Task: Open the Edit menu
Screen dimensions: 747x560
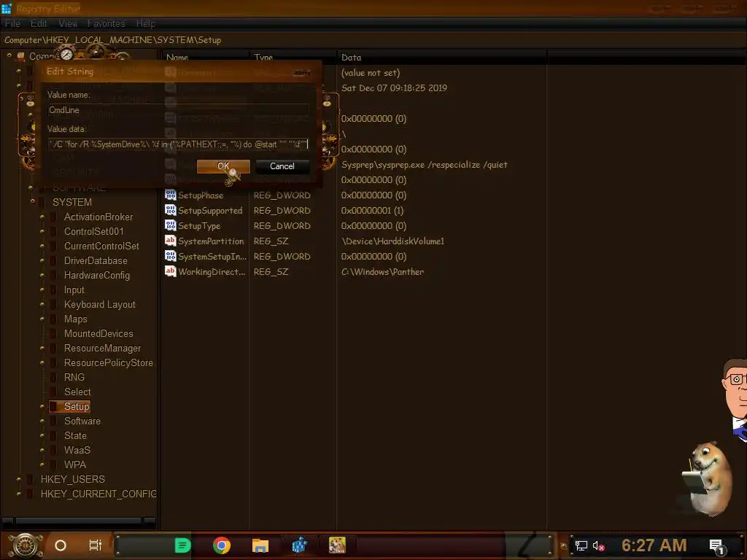Action: [x=39, y=23]
